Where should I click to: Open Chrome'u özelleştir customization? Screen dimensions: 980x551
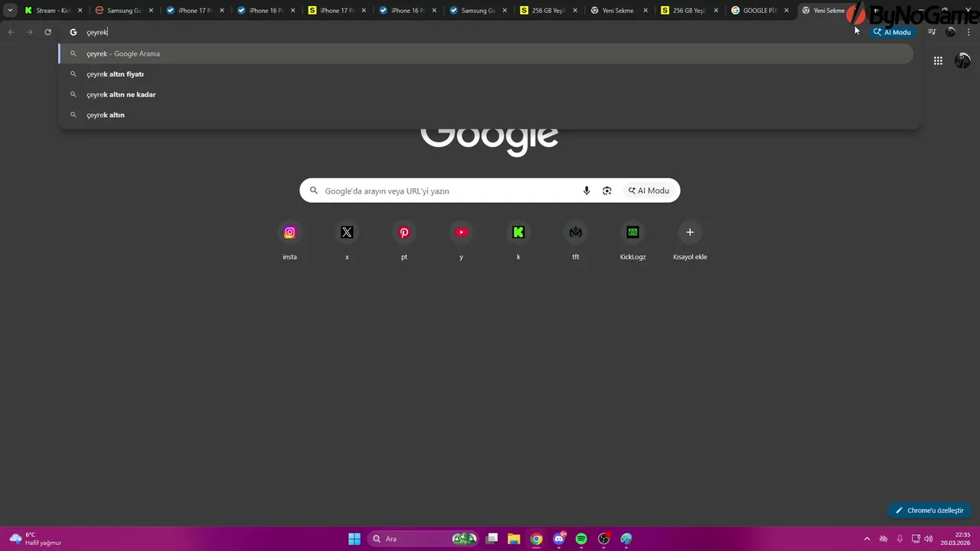929,510
